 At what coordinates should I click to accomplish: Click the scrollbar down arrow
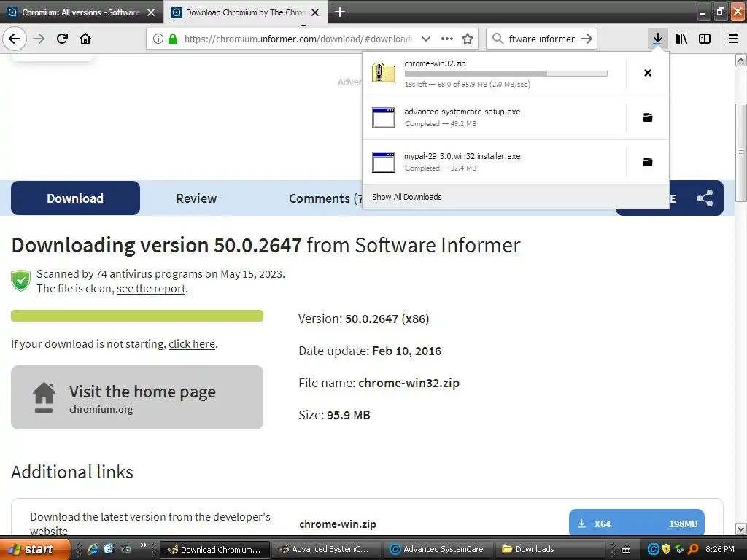click(x=741, y=529)
